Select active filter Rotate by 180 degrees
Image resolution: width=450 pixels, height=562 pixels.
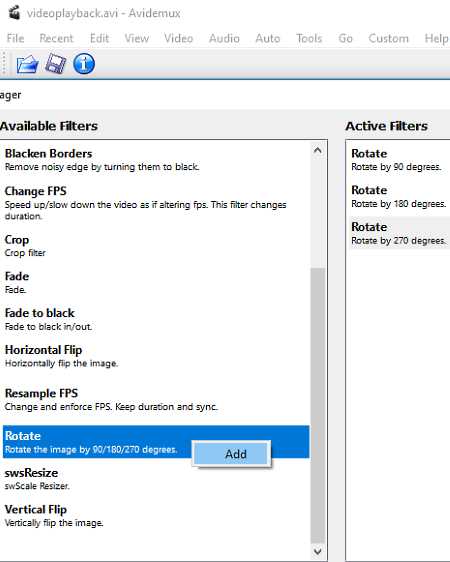click(399, 196)
